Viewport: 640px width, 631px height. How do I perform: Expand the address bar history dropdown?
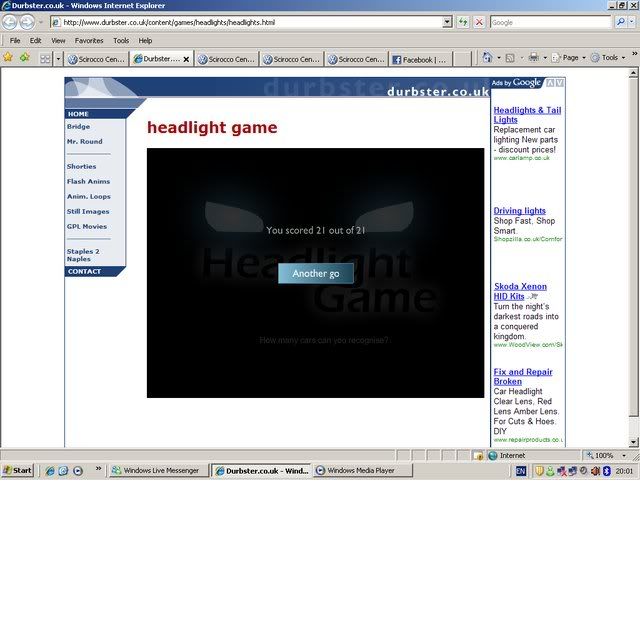[x=446, y=21]
